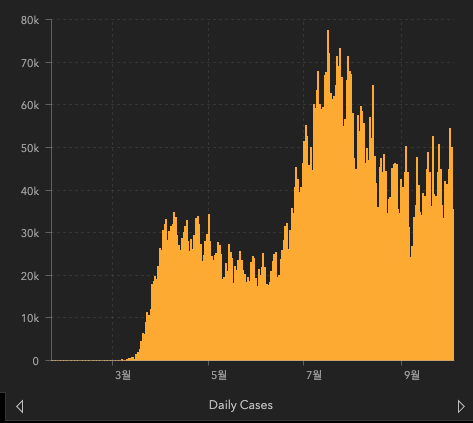Click the 5월 x-axis label
Image resolution: width=473 pixels, height=423 pixels.
[x=219, y=375]
